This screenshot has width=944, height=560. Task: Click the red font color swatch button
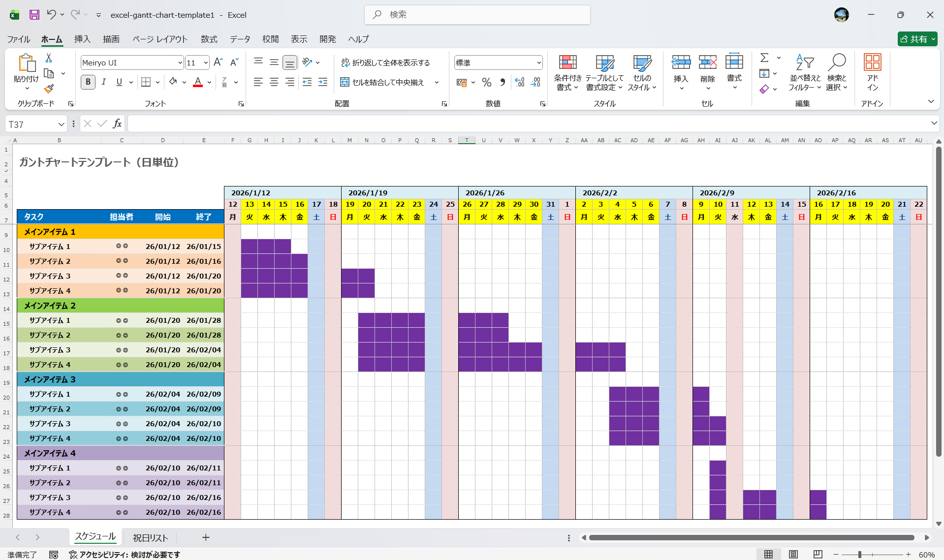(x=198, y=82)
